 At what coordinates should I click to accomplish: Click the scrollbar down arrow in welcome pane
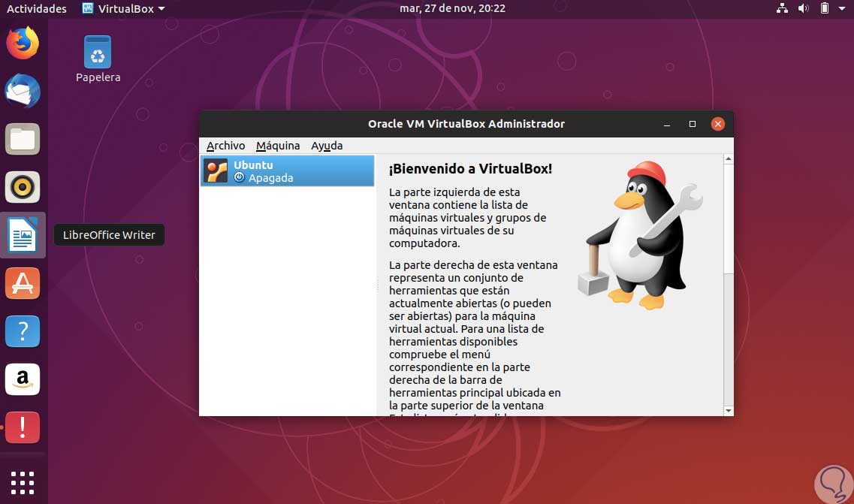pos(728,411)
